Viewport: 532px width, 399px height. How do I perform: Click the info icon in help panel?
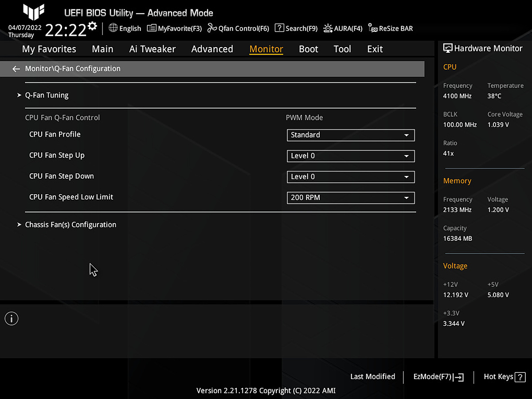coord(12,318)
